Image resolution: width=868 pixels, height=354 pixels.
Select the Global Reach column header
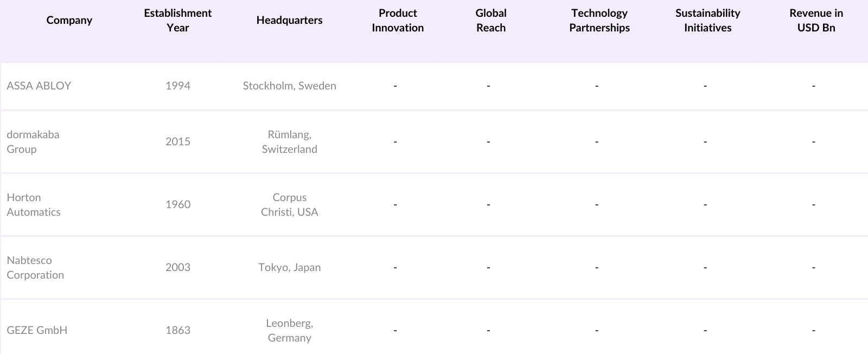(x=490, y=20)
